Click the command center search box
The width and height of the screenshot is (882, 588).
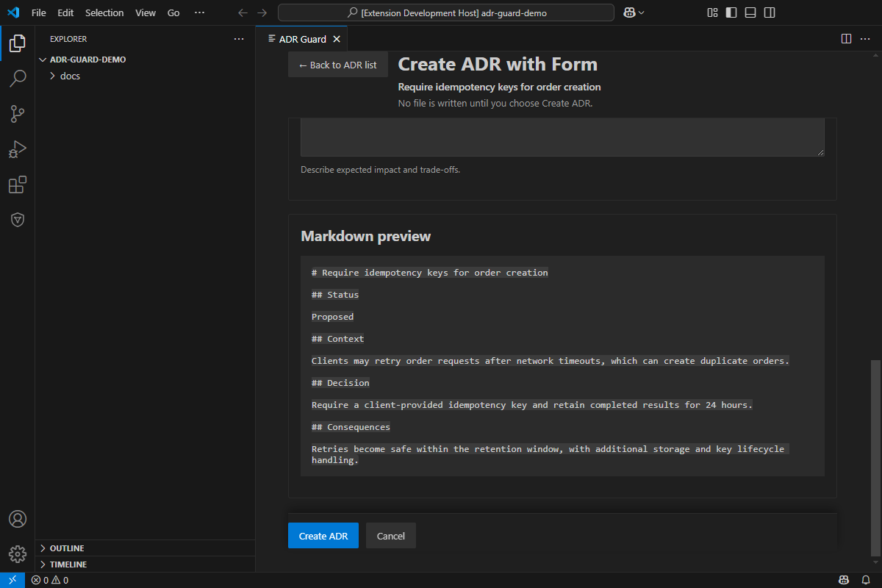coord(446,12)
